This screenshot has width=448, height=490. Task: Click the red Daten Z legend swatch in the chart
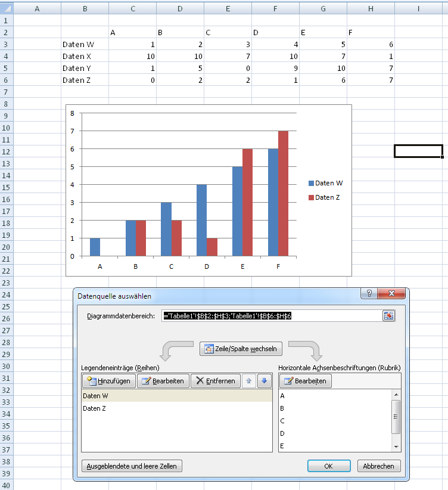[311, 197]
